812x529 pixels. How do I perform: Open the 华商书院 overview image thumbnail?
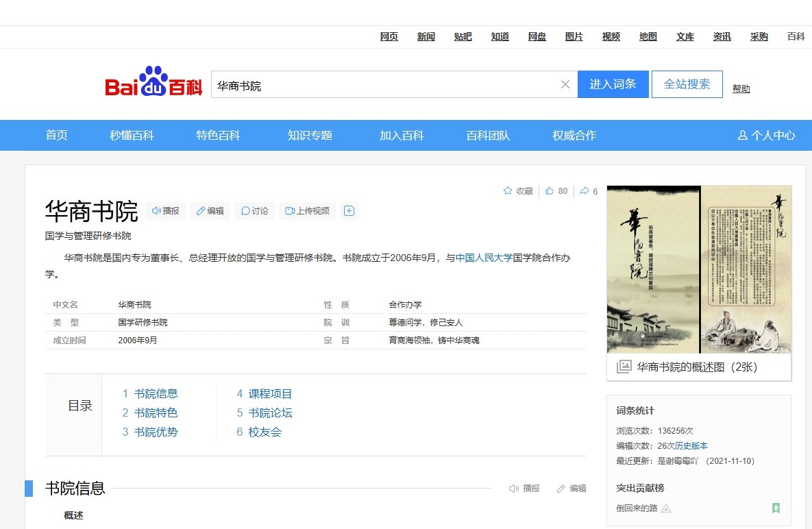(x=699, y=269)
